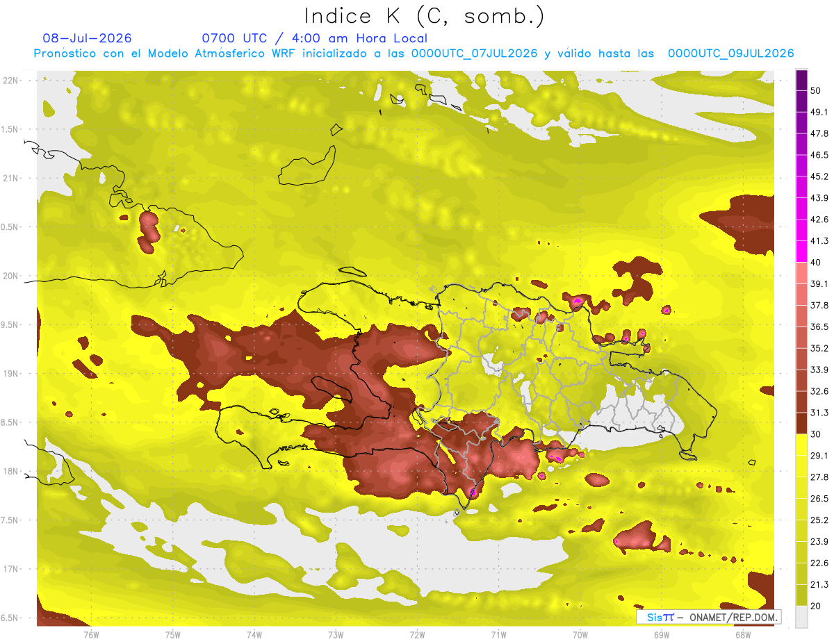This screenshot has height=644, width=834.
Task: Click the legend value '31.3'
Action: tap(819, 413)
